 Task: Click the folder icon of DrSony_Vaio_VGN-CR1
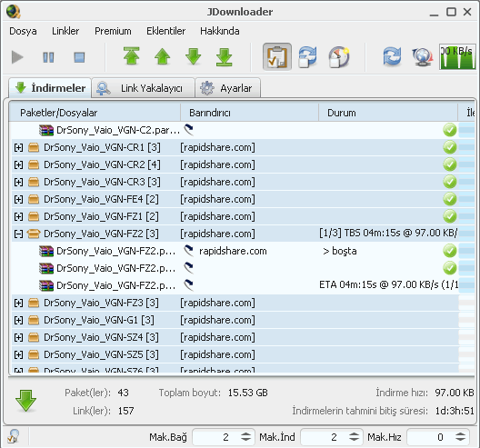[34, 148]
